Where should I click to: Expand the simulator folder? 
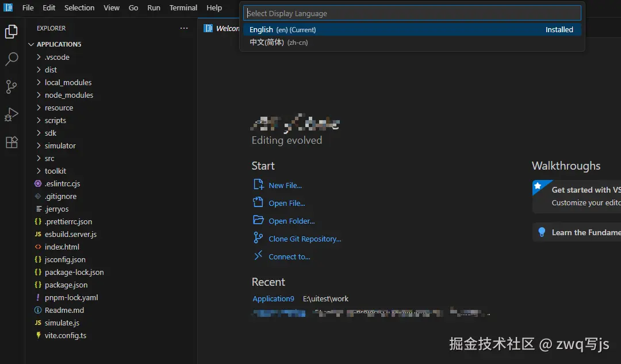pyautogui.click(x=39, y=145)
